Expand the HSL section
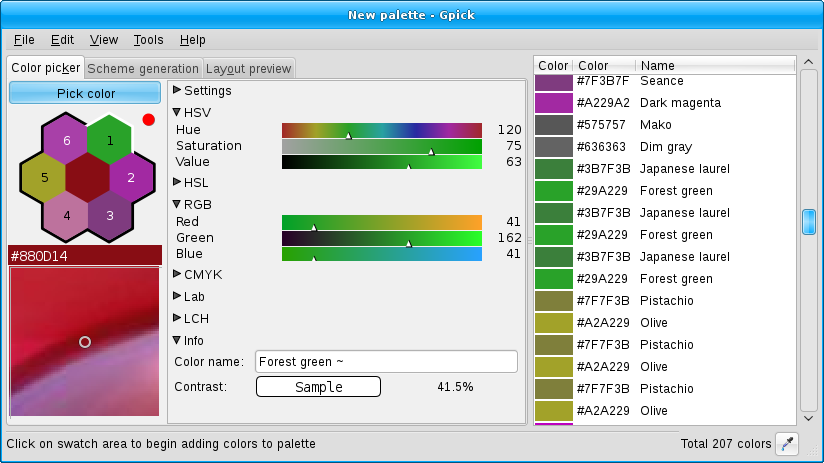This screenshot has height=463, width=824. coord(177,183)
